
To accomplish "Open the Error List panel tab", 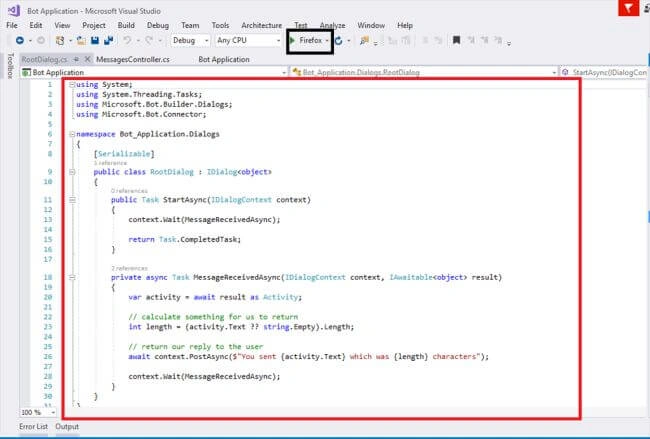I will [x=33, y=427].
